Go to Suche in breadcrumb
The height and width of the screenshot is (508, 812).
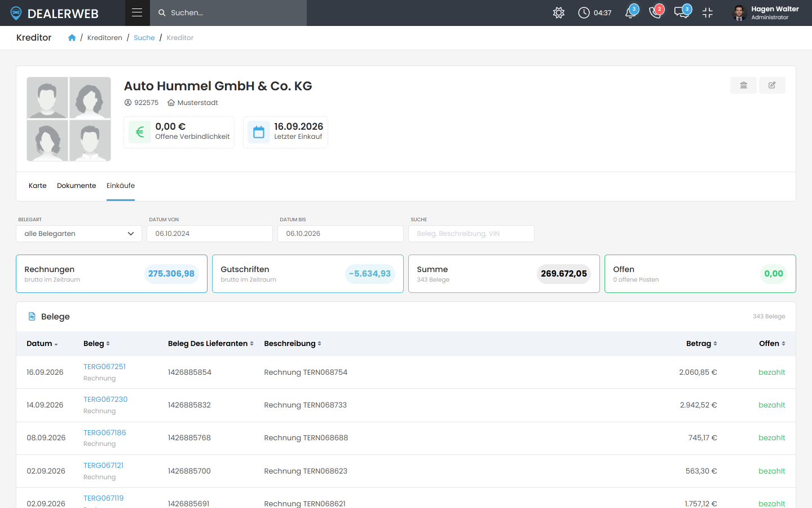click(144, 38)
